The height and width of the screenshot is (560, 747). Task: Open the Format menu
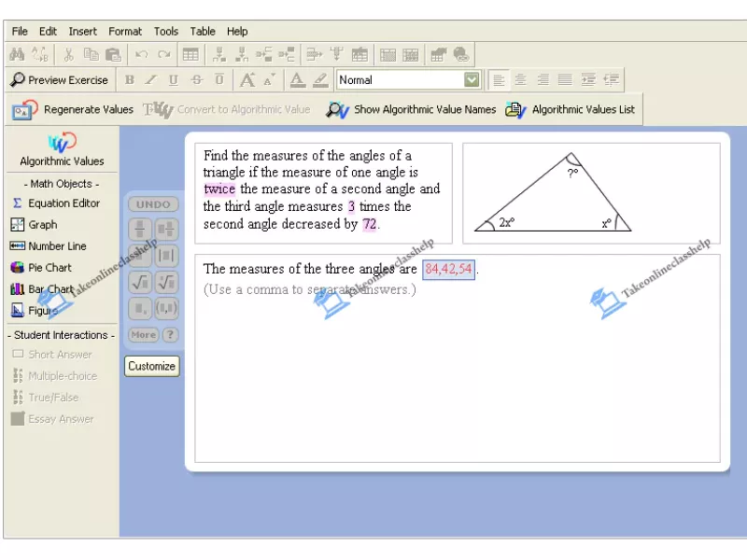[x=125, y=32]
